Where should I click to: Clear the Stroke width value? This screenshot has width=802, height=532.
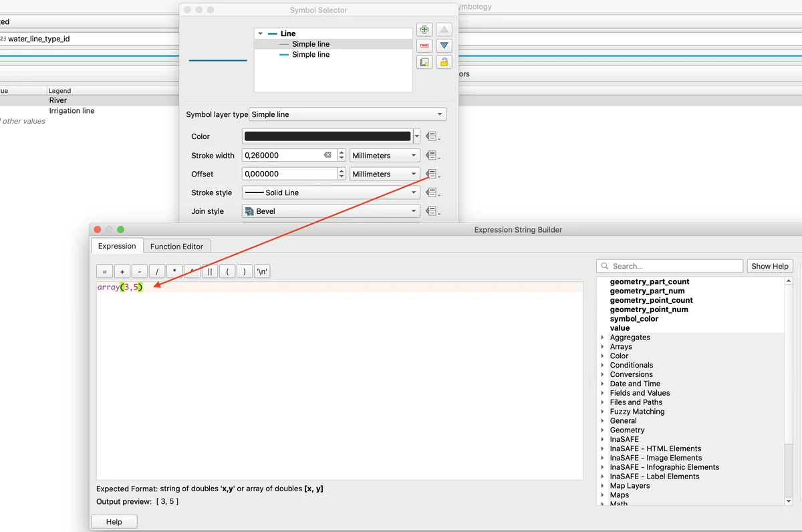327,155
